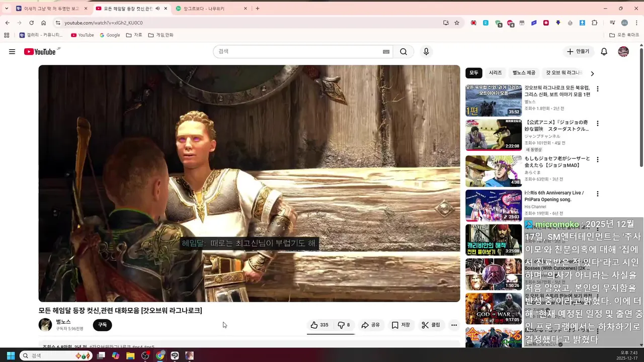
Task: Open the YouTube guide hamburger menu
Action: coord(12,52)
